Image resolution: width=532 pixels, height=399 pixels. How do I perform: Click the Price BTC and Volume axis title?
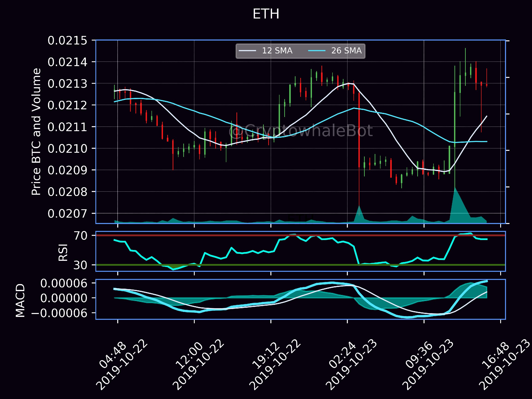[x=36, y=132]
